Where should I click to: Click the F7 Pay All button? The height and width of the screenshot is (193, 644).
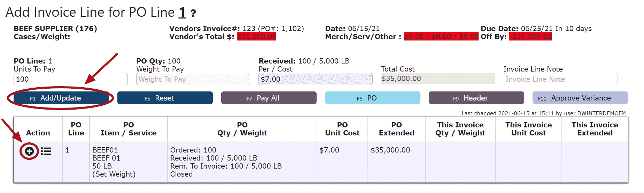click(x=269, y=98)
